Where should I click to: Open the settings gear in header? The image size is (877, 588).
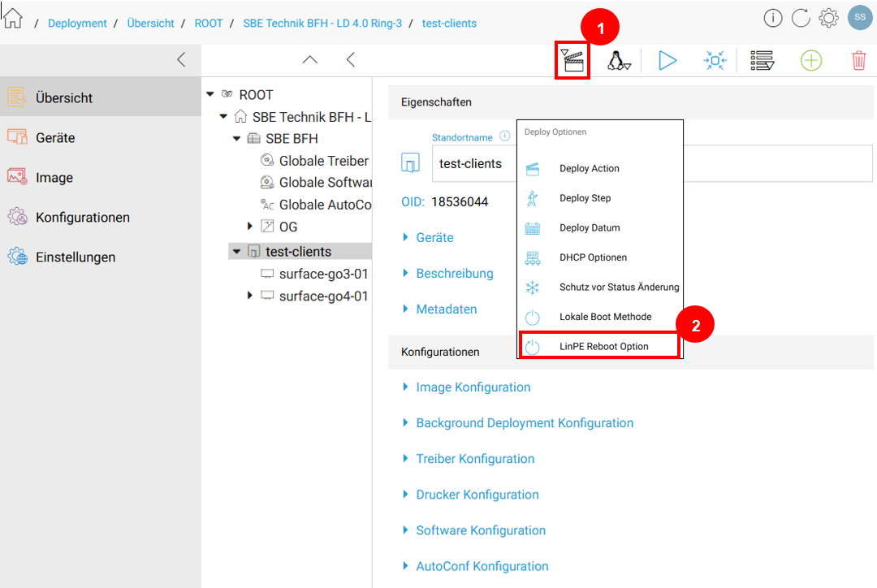[829, 19]
